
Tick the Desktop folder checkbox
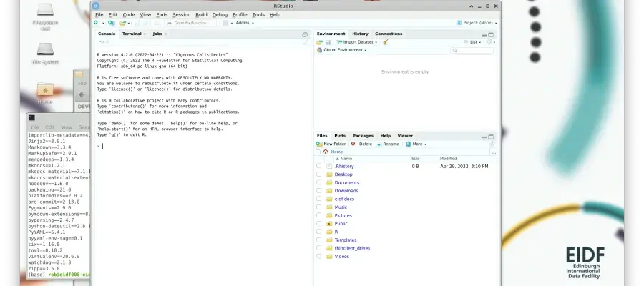(318, 174)
